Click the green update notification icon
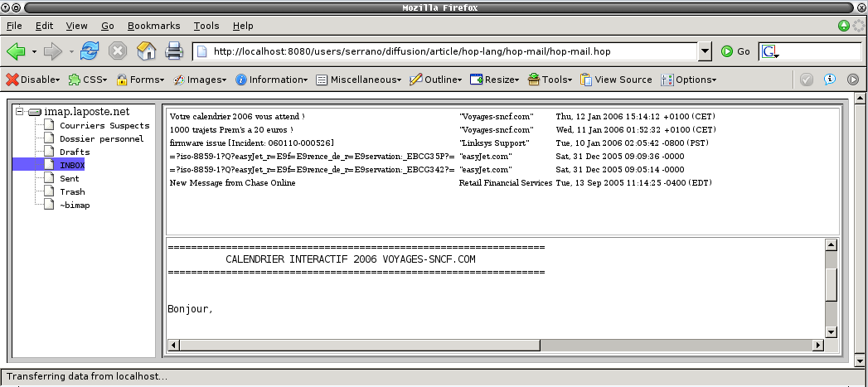Viewport: 868px width, 387px height. point(844,26)
